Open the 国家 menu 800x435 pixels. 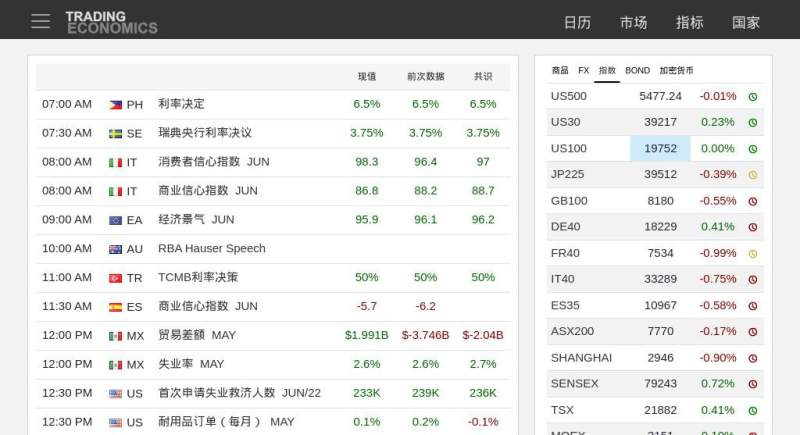pos(745,22)
